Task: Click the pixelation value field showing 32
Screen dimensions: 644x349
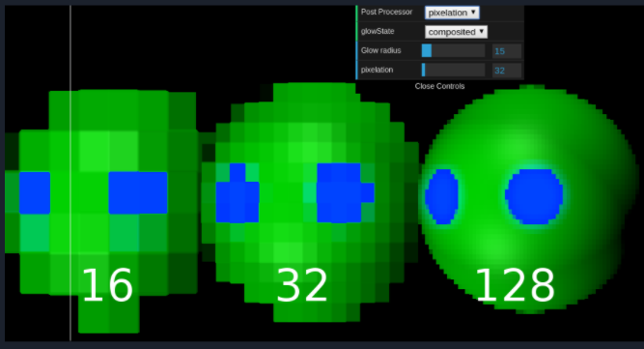Action: pyautogui.click(x=507, y=71)
